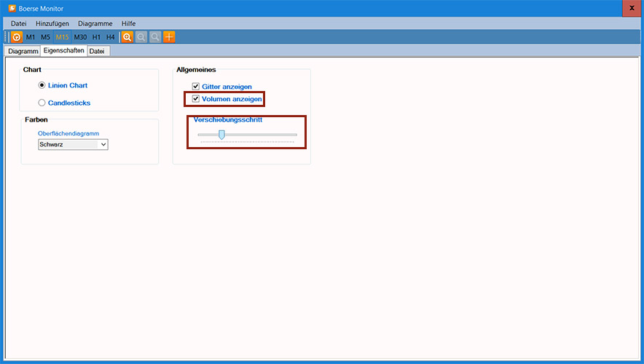
Task: Choose the M30 timeframe
Action: click(x=80, y=37)
